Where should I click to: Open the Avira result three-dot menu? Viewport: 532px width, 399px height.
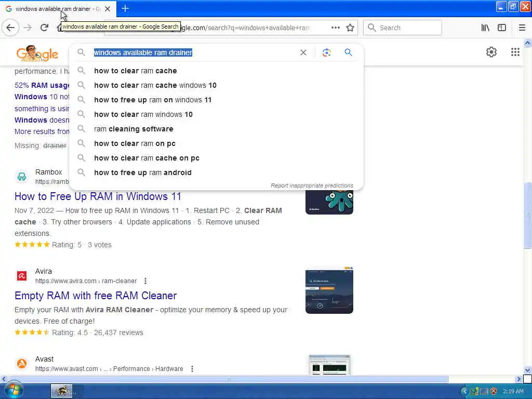click(x=145, y=281)
